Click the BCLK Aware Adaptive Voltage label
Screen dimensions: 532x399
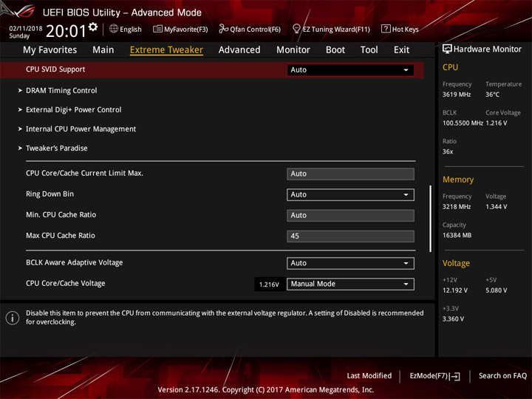(75, 262)
